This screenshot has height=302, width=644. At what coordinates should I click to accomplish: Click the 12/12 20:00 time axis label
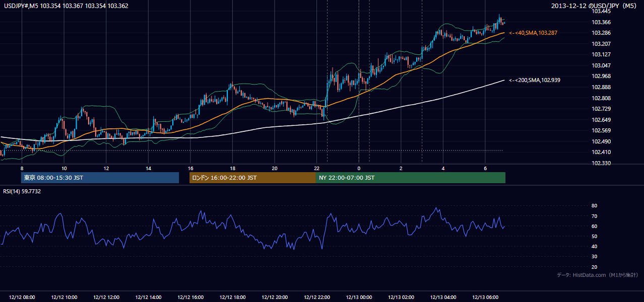coord(275,297)
